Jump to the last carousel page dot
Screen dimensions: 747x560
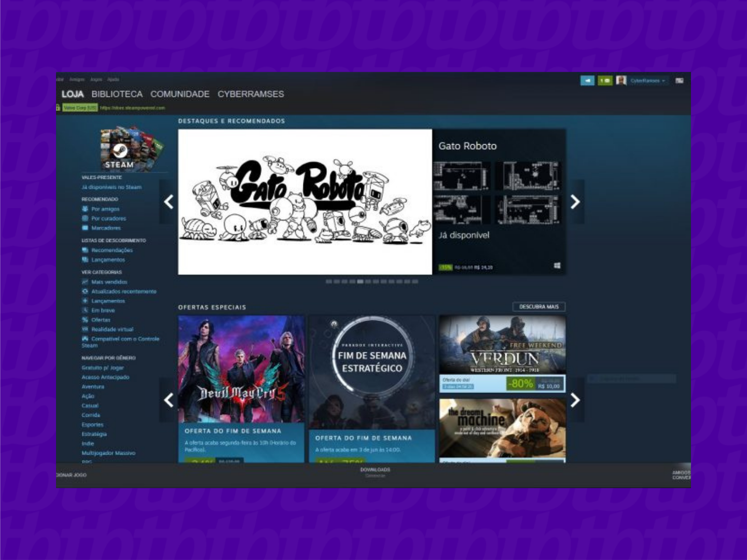point(414,282)
